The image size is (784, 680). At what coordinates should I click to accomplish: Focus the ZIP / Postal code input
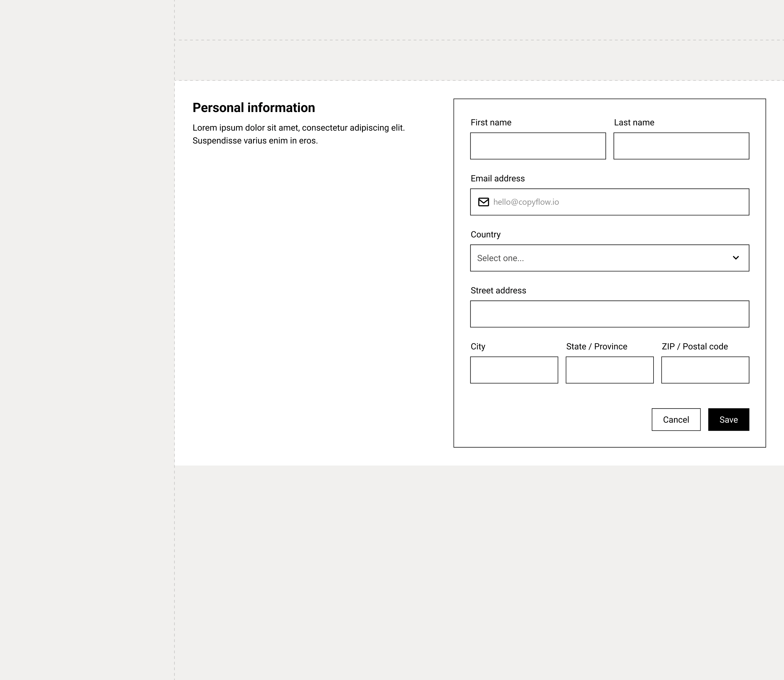[705, 370]
